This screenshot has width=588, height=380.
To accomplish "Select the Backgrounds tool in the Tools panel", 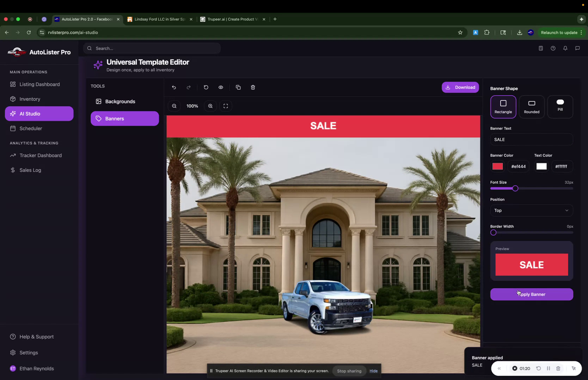I will (x=120, y=102).
